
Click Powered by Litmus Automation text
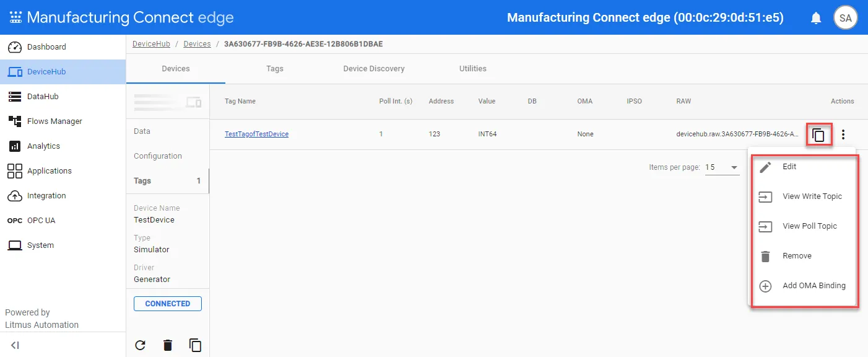(x=42, y=319)
